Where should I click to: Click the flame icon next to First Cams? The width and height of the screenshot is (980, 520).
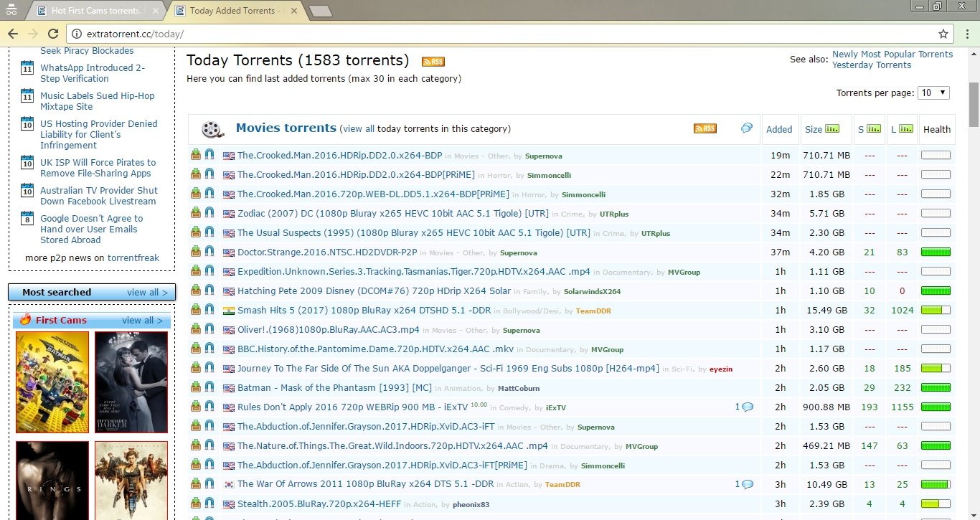tap(26, 319)
